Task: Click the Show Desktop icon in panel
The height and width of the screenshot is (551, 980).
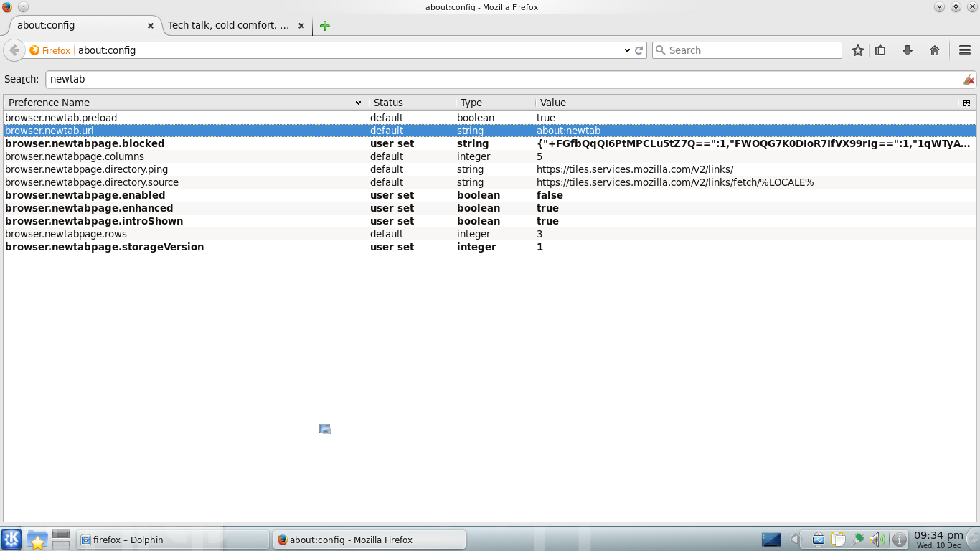Action: [771, 540]
